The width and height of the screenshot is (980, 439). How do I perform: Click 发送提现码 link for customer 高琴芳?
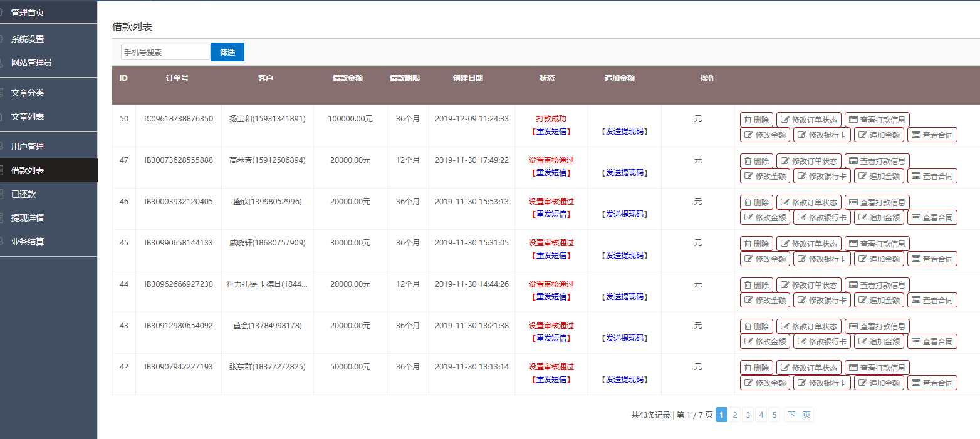click(x=624, y=173)
